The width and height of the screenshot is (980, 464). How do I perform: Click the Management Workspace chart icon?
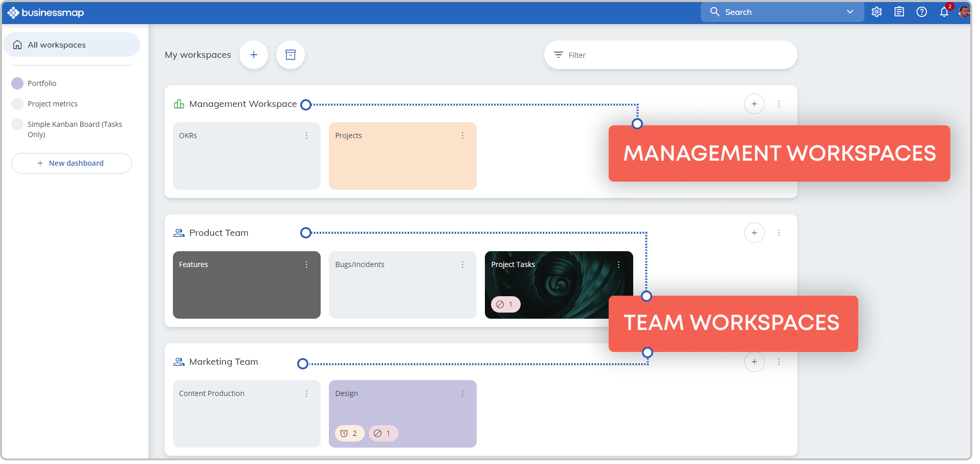click(179, 104)
